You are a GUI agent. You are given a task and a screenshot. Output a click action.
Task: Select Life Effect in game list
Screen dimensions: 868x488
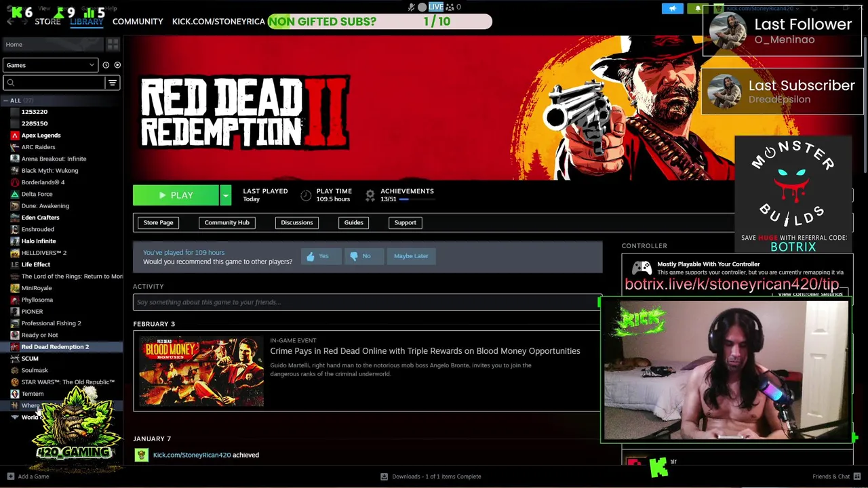pyautogui.click(x=35, y=265)
